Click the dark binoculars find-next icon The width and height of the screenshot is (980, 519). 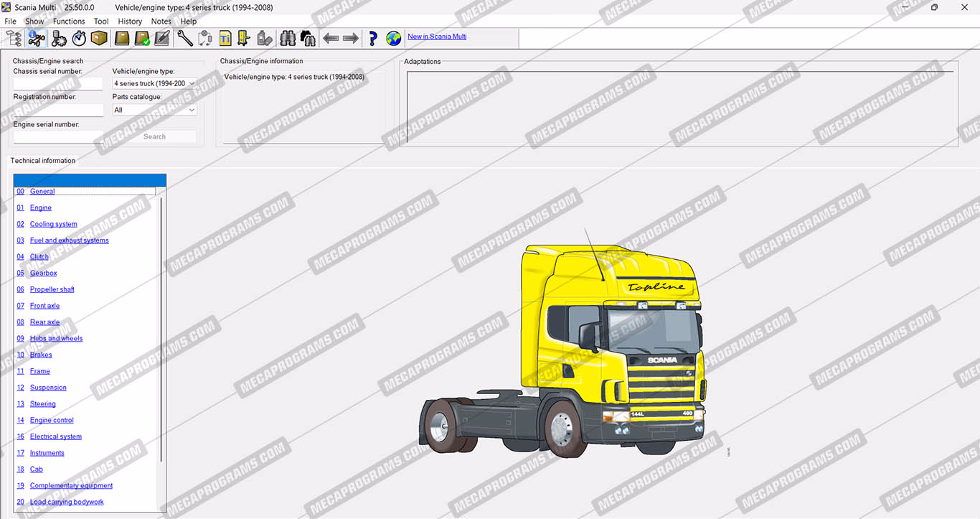[308, 38]
